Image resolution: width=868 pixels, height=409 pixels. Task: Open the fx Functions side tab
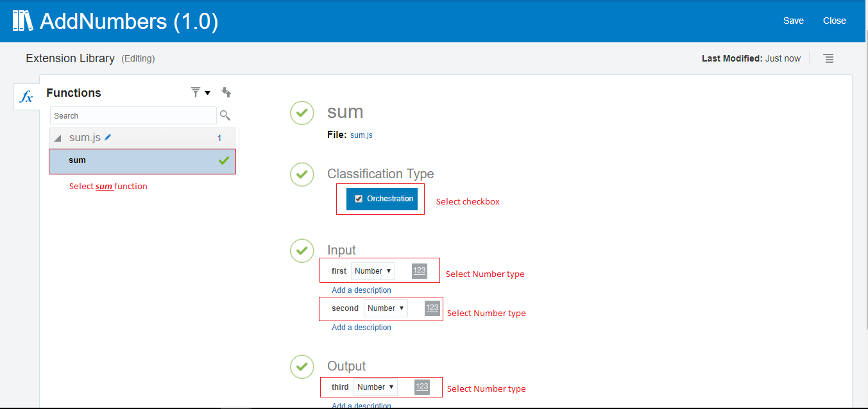tap(26, 97)
